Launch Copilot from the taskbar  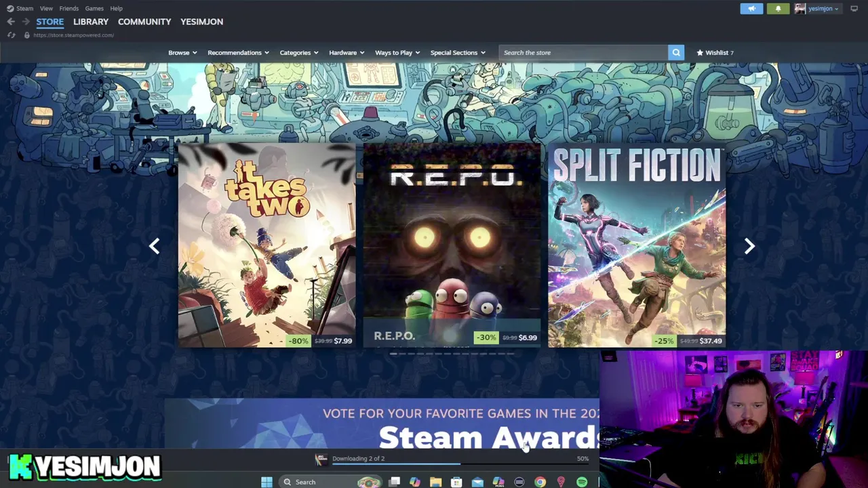(415, 482)
